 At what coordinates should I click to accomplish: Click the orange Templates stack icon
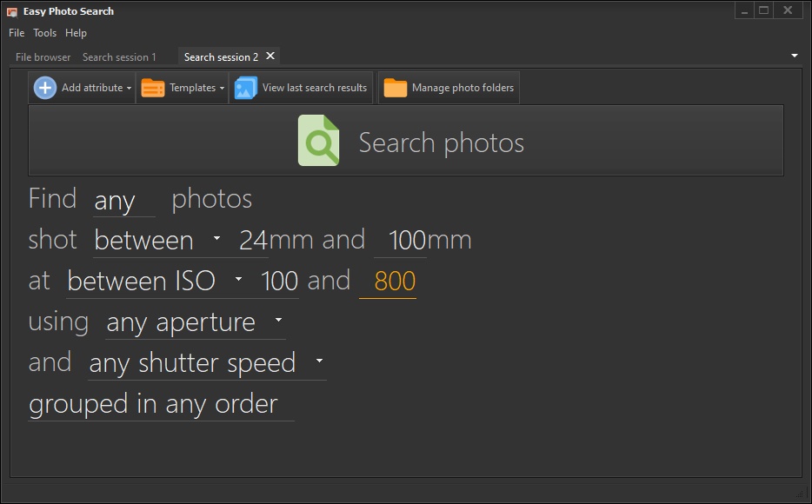point(153,87)
